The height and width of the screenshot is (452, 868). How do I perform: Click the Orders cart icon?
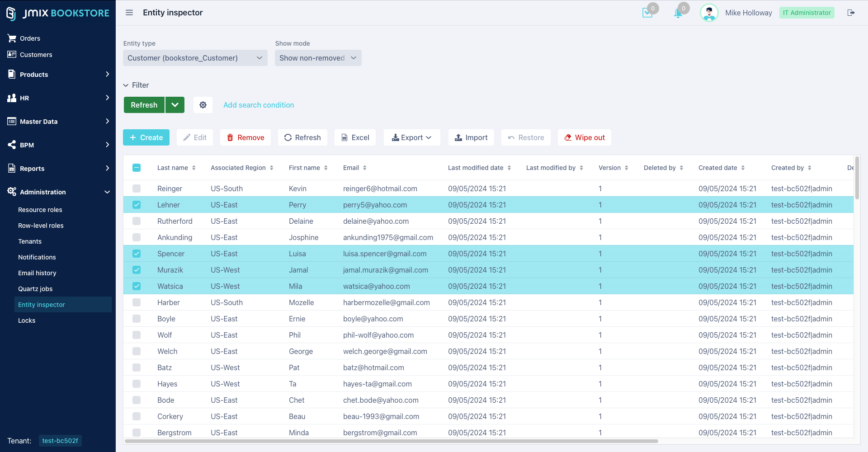[x=12, y=38]
